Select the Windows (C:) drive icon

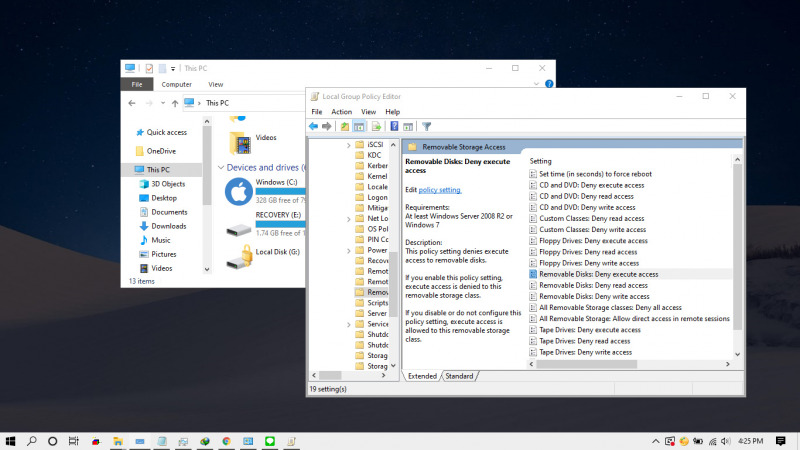point(239,191)
